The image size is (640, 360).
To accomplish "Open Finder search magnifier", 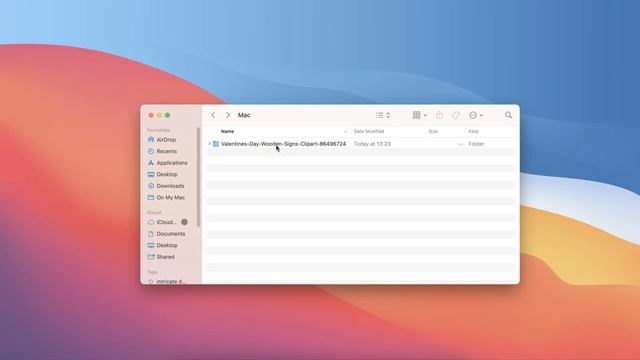I will tap(508, 115).
